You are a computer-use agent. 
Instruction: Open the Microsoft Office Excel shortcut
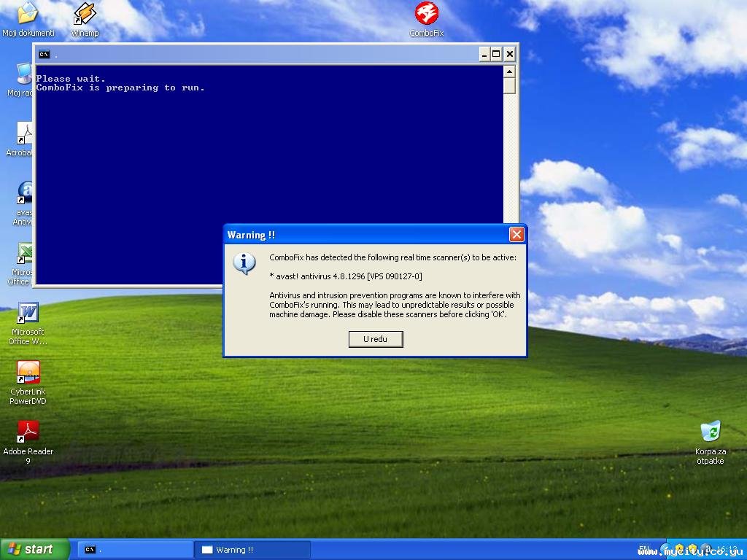pyautogui.click(x=21, y=263)
